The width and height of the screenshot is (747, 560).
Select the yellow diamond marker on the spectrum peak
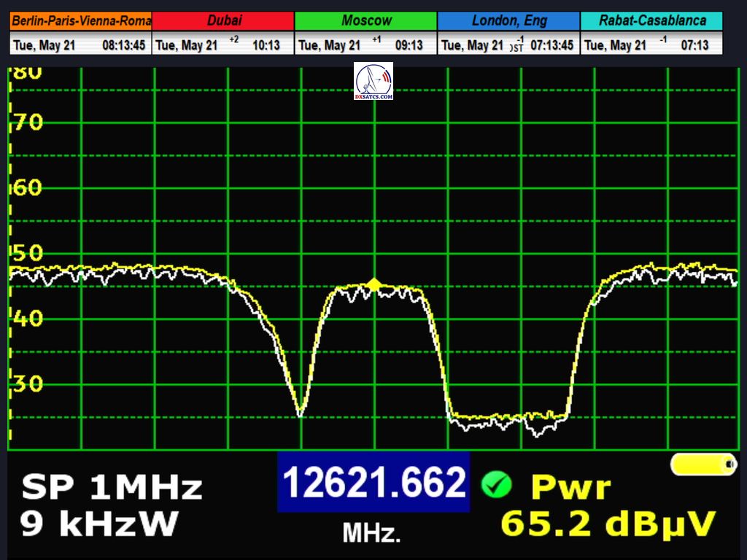click(x=374, y=284)
